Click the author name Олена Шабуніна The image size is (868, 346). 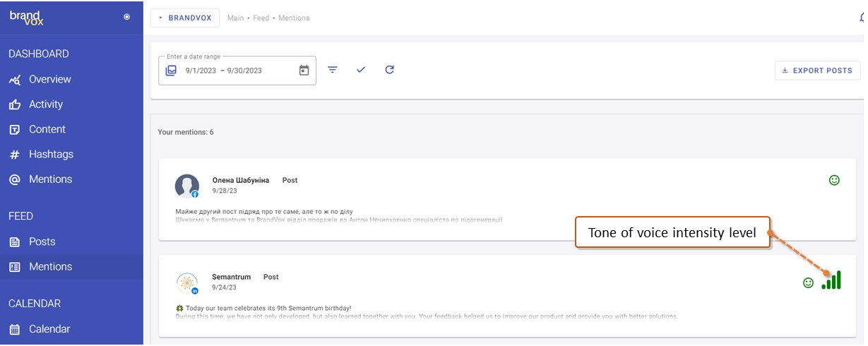coord(241,180)
